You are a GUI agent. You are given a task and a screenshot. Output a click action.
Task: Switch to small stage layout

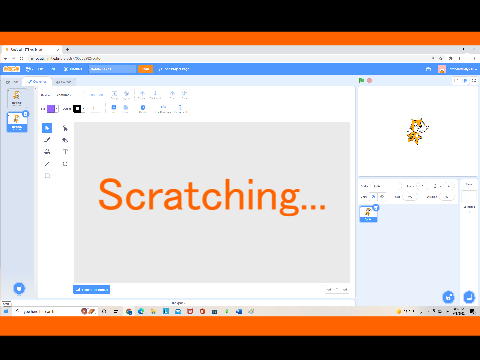[x=456, y=80]
